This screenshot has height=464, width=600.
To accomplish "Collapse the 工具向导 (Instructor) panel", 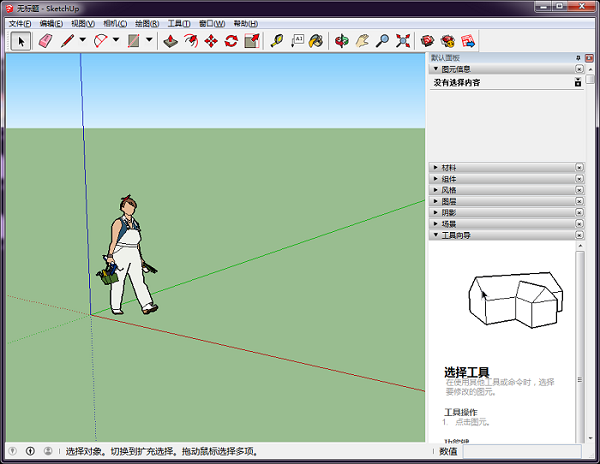I will pos(456,236).
